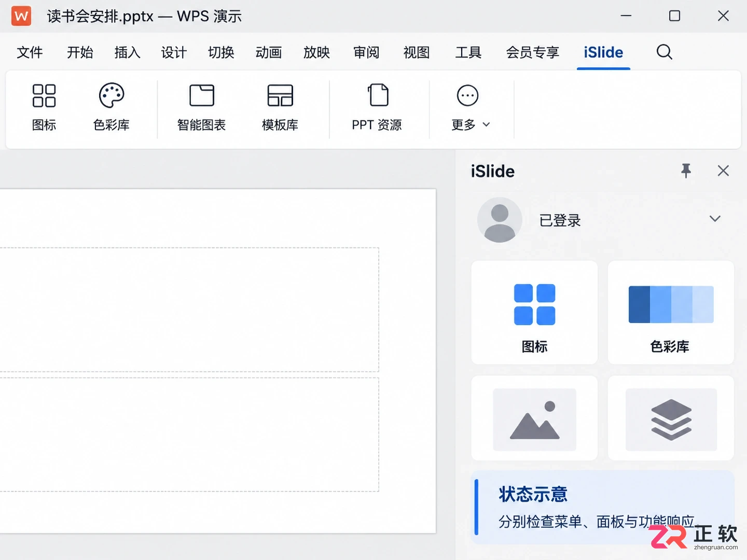Expand the 更多 dropdown in the ribbon
This screenshot has width=747, height=560.
click(x=470, y=108)
